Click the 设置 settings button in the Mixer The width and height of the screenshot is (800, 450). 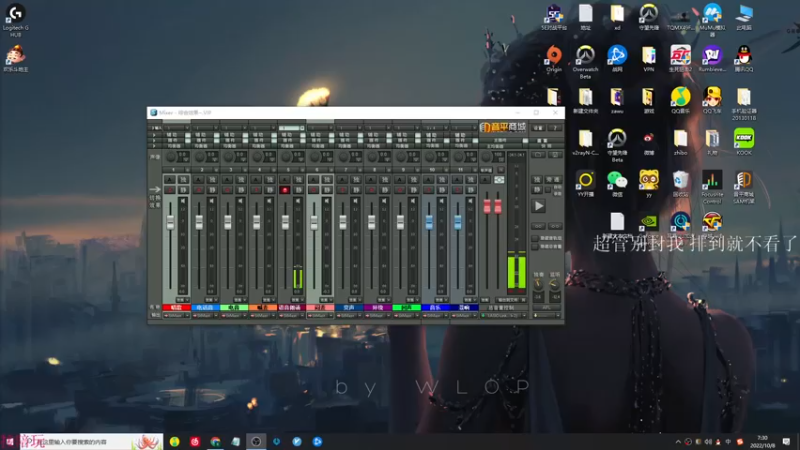pyautogui.click(x=538, y=128)
